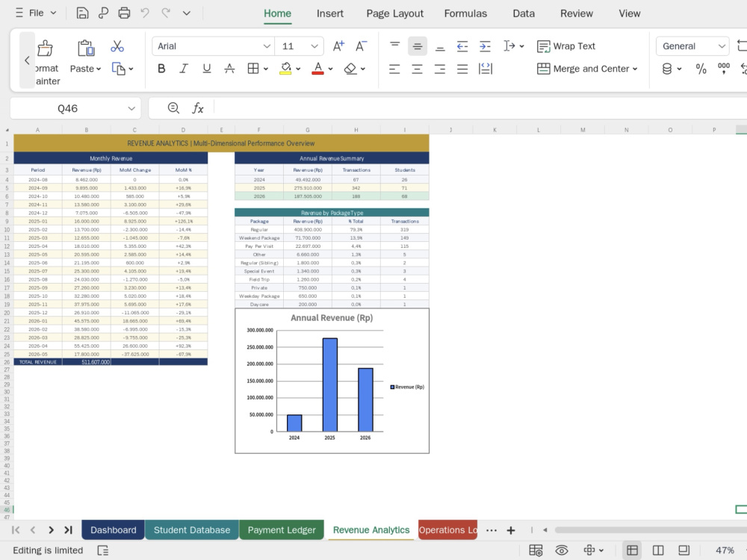
Task: Open the File menu
Action: tap(36, 13)
